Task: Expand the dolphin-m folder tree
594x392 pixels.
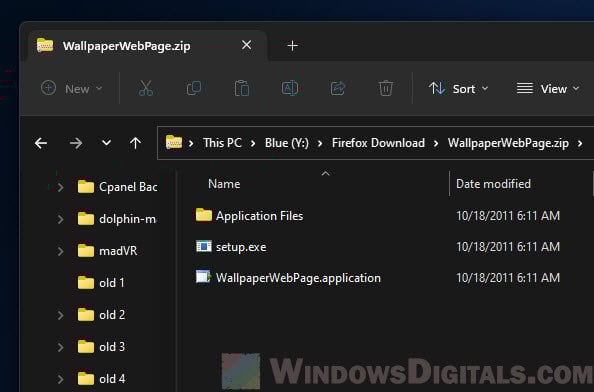Action: pos(61,219)
